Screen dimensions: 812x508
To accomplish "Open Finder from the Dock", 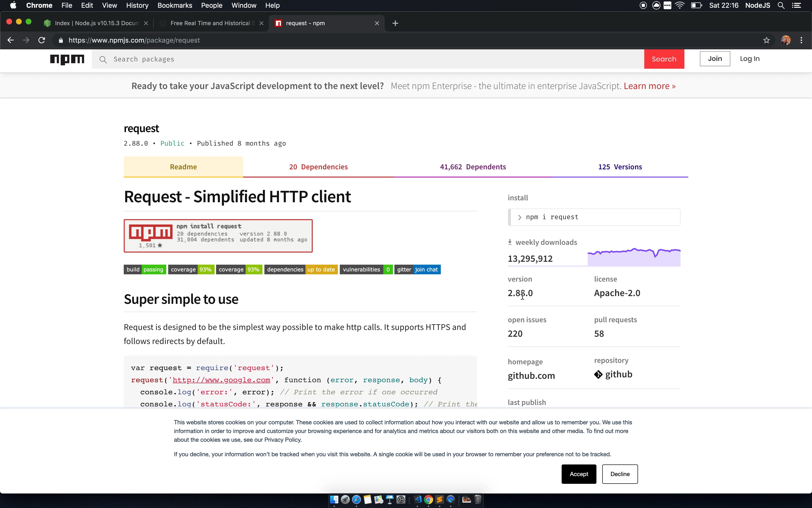I will pos(334,500).
